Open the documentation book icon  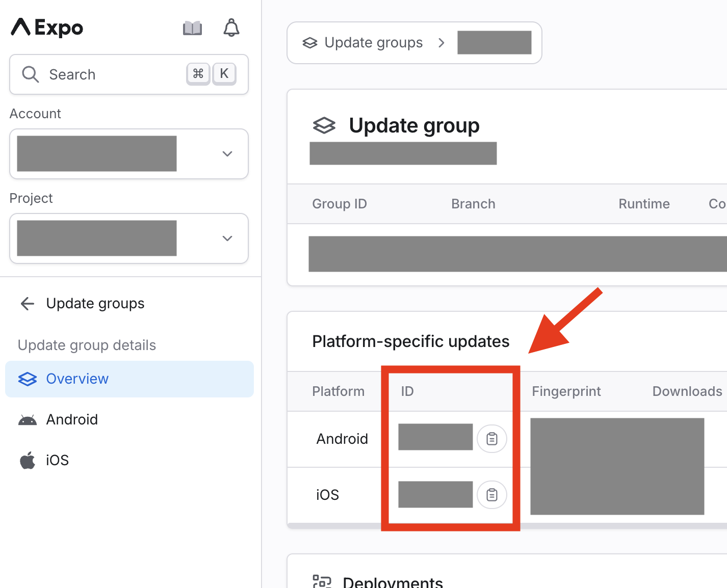193,28
